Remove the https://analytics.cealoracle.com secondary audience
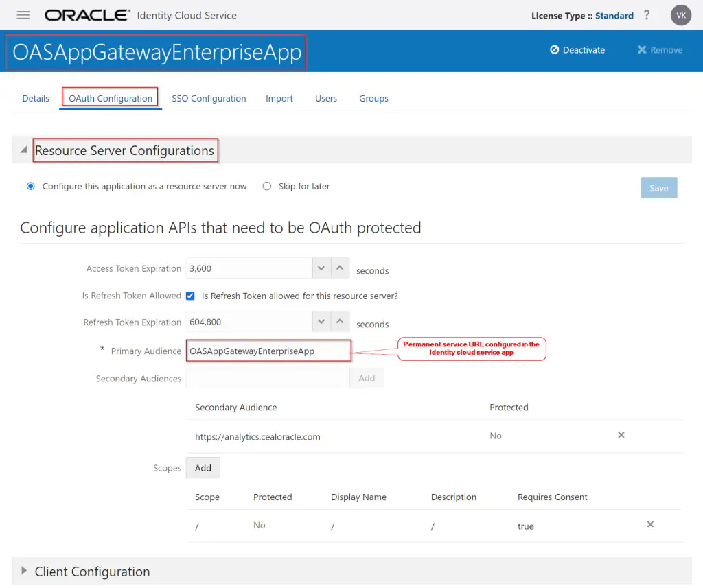Viewport: 703px width, 588px height. [621, 435]
